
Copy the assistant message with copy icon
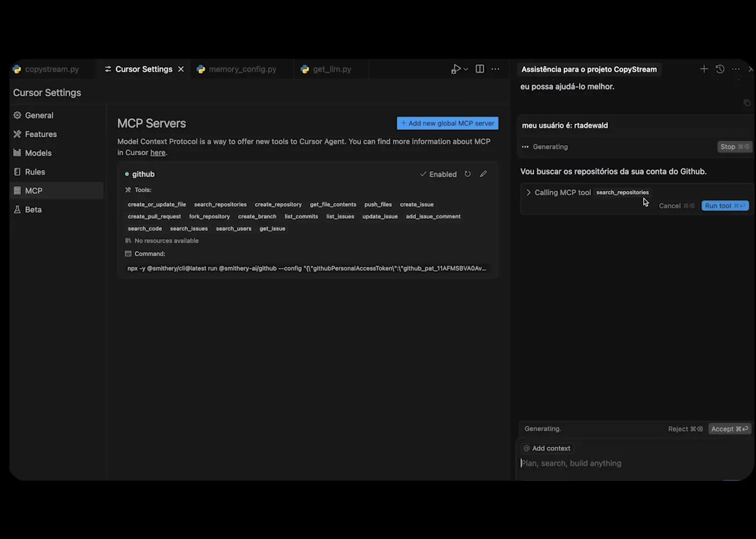(747, 103)
